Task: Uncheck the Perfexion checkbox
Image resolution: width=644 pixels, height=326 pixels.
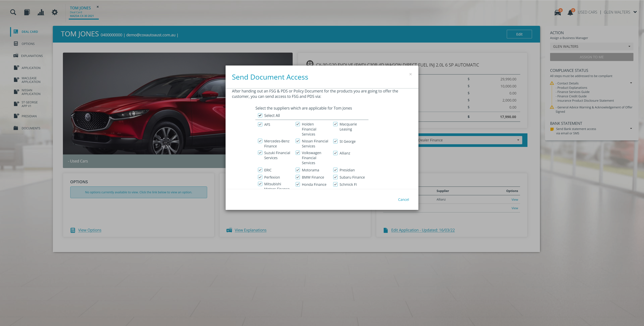Action: (x=260, y=177)
